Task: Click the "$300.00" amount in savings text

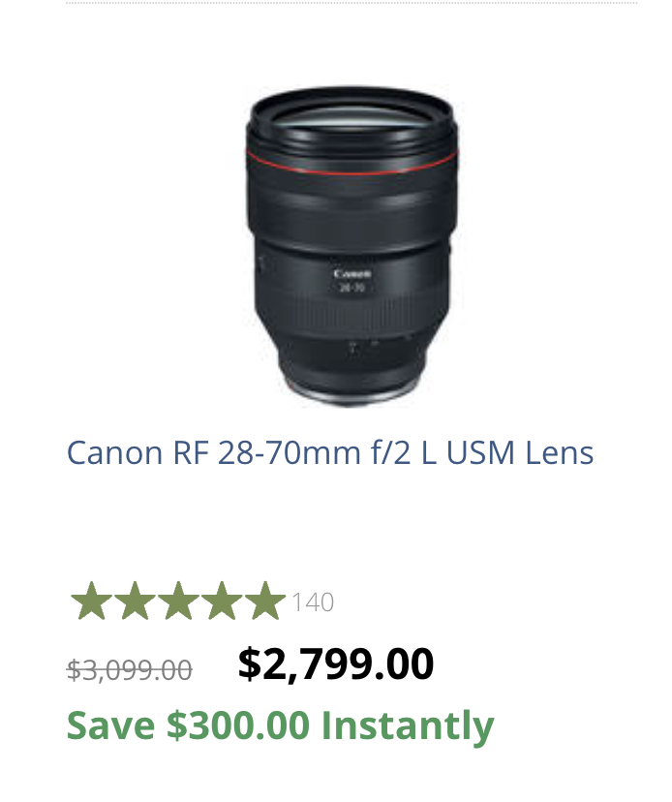Action: 238,725
